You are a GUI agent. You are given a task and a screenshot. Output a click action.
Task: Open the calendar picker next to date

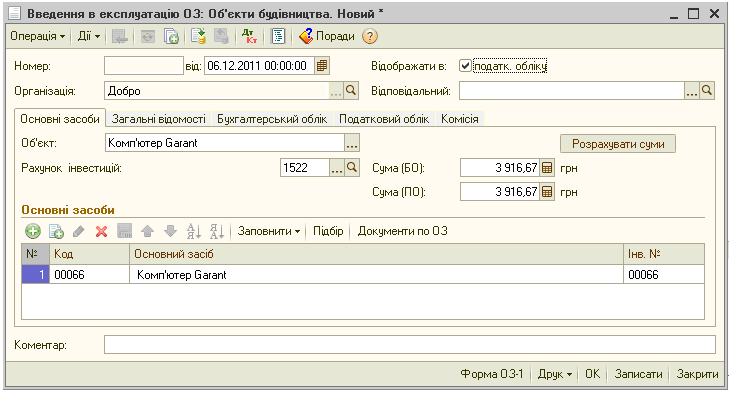point(322,66)
